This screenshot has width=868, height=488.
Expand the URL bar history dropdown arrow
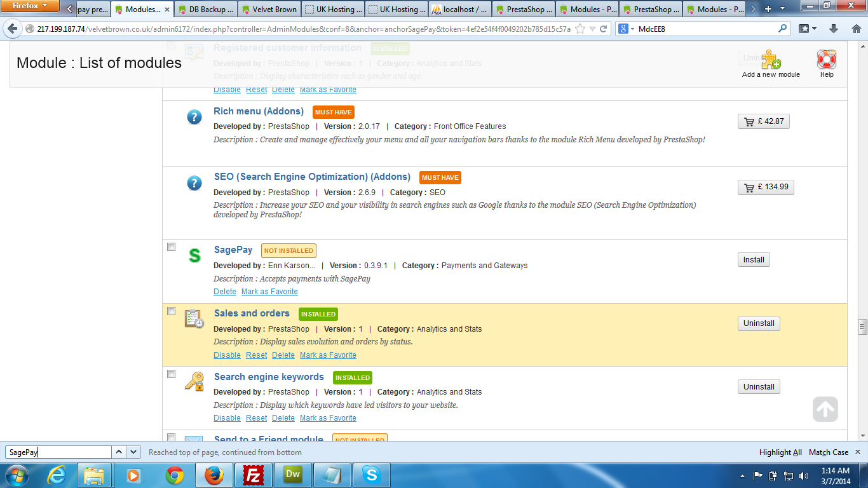tap(592, 29)
